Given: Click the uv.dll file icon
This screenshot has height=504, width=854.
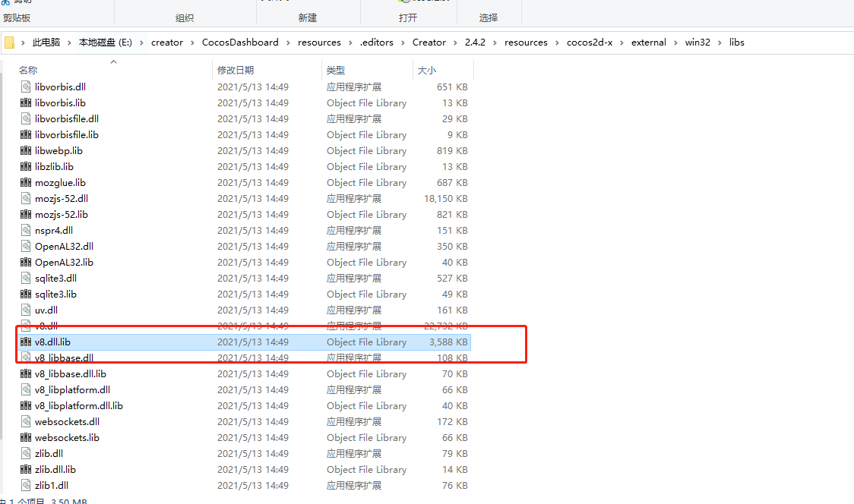Looking at the screenshot, I should (x=26, y=310).
